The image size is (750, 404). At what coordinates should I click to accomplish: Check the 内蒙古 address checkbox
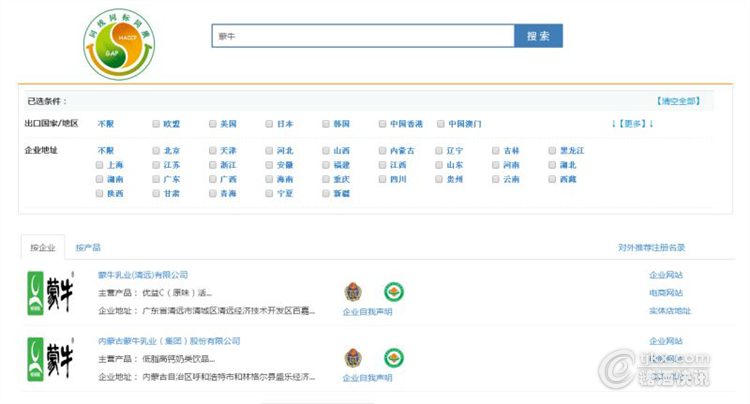[382, 151]
